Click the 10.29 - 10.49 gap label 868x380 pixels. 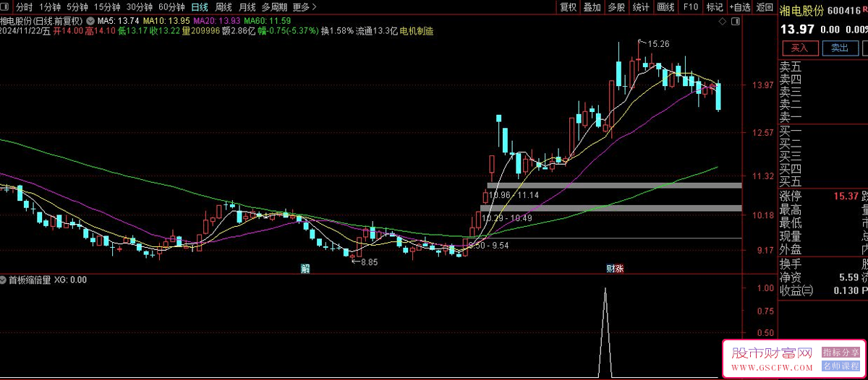(x=507, y=218)
